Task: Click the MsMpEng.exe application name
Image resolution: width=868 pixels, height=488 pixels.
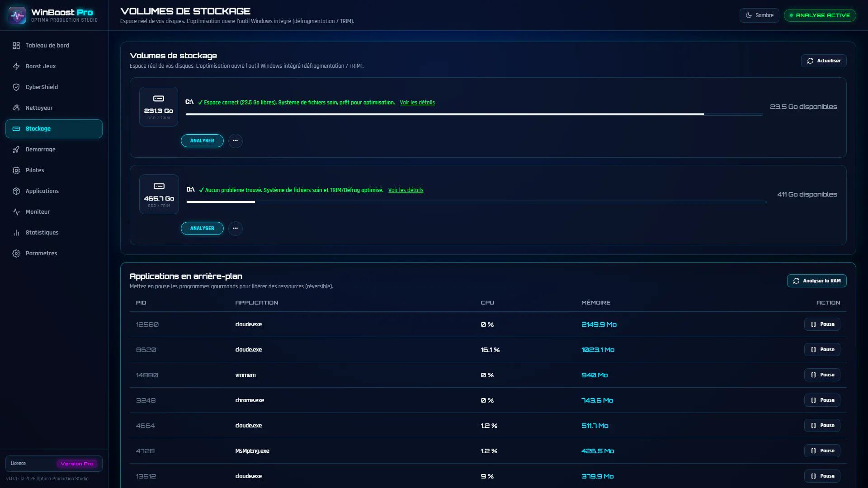Action: pos(252,451)
